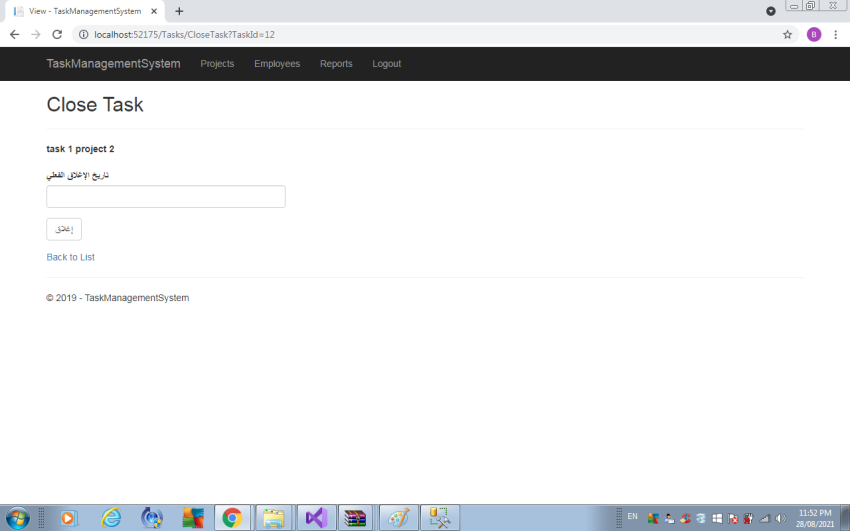The image size is (850, 531).
Task: Click the tab search dropdown arrow
Action: pos(770,11)
